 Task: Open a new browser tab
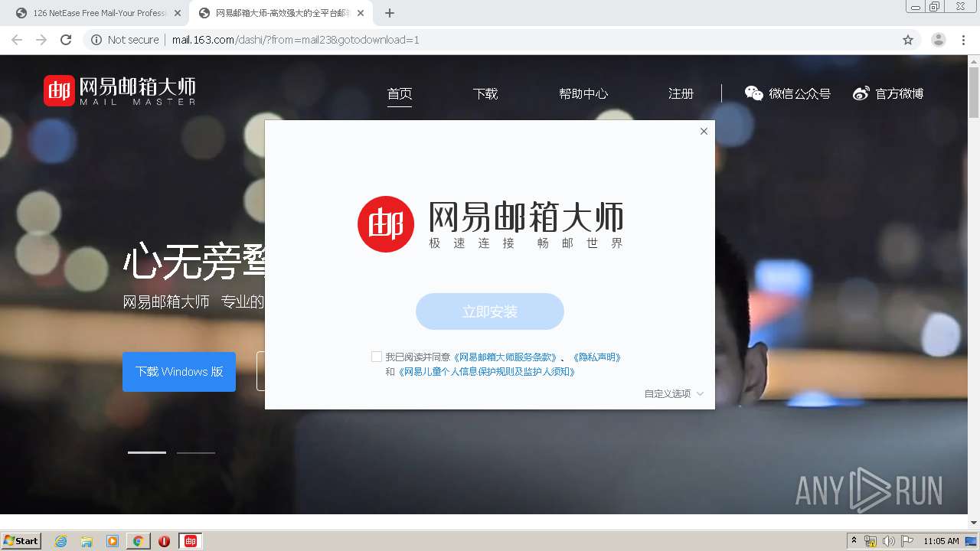coord(390,13)
